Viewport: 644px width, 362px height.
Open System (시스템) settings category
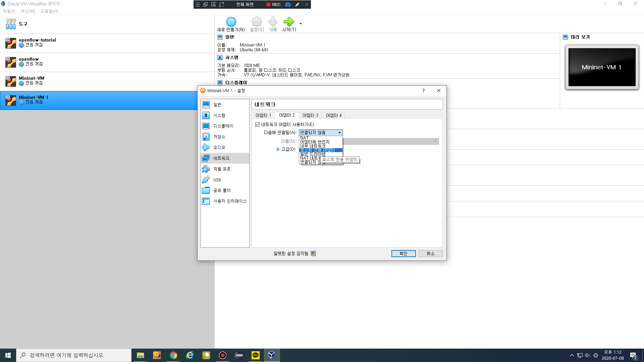(225, 115)
